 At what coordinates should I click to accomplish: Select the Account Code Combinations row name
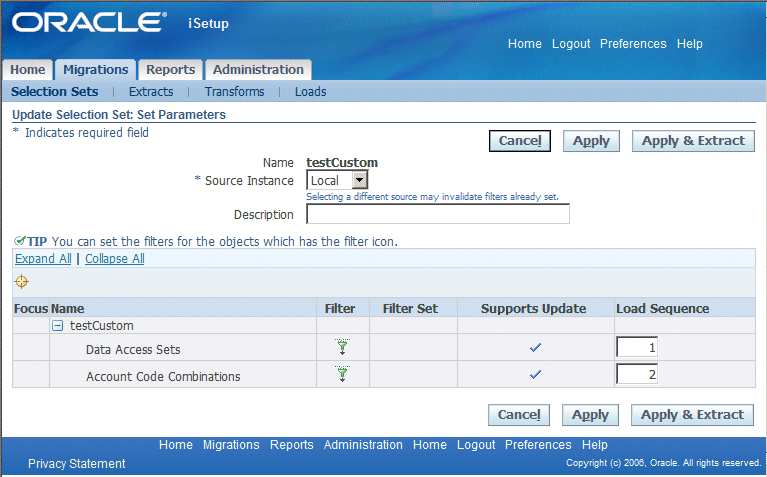163,376
